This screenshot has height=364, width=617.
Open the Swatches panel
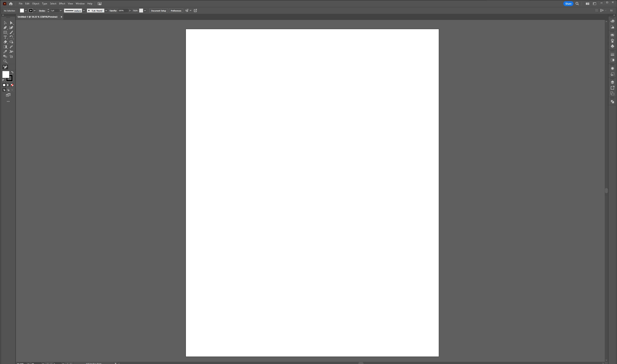(x=612, y=35)
